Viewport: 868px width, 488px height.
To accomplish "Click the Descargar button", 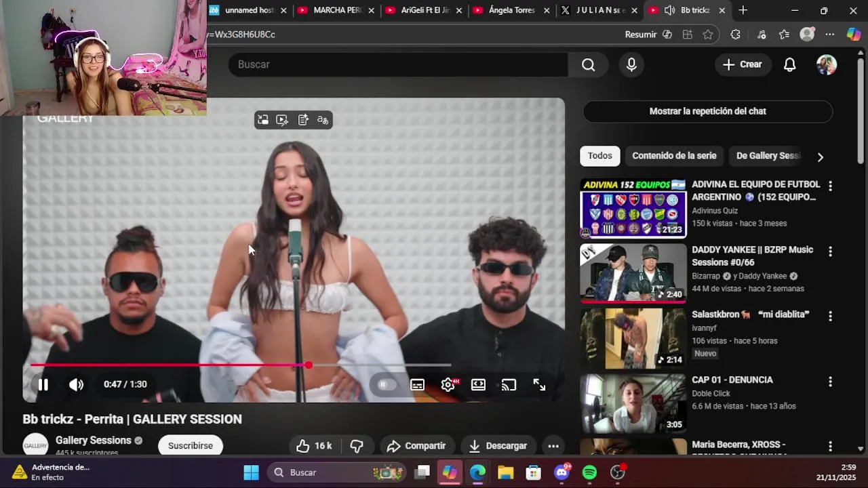I will [498, 446].
